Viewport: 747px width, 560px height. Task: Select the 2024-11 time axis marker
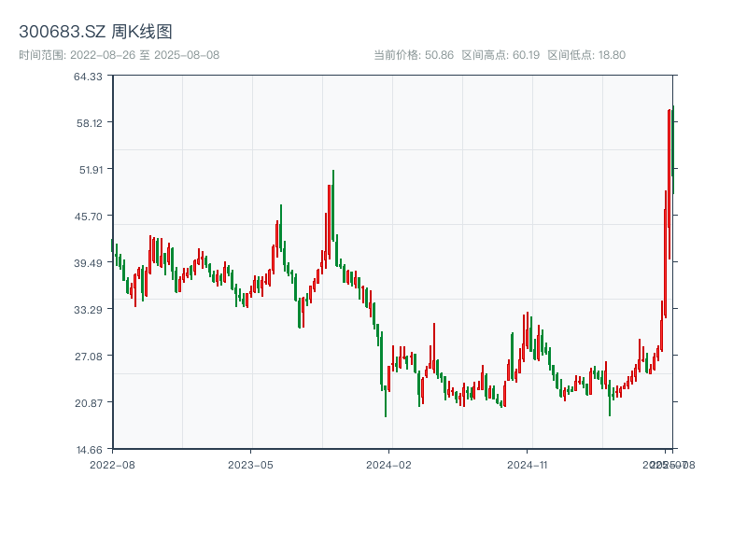click(x=529, y=464)
